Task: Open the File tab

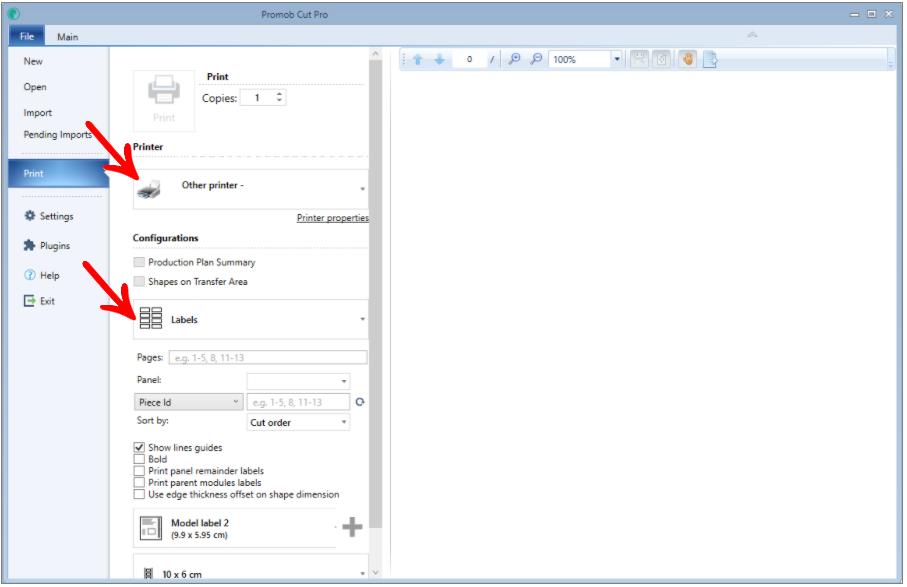Action: (x=27, y=36)
